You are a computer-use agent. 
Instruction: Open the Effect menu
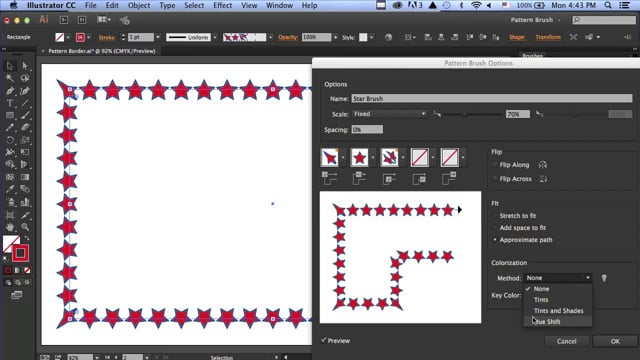(222, 5)
